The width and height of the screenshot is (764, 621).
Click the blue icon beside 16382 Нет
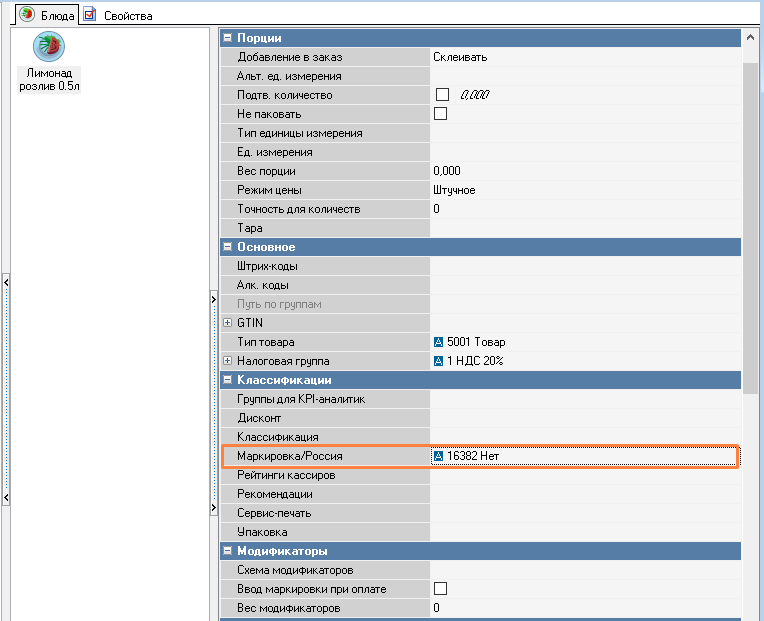438,456
